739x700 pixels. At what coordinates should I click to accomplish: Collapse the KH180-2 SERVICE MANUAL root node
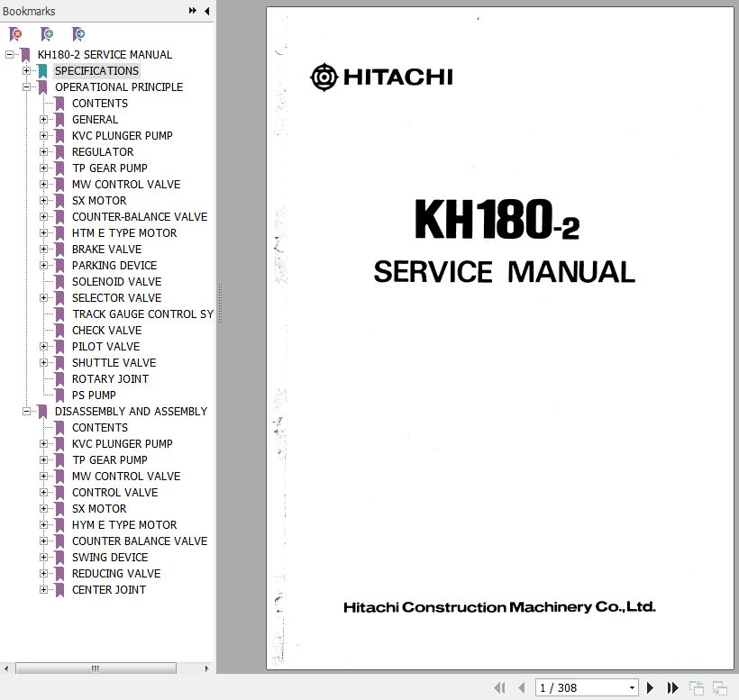9,55
